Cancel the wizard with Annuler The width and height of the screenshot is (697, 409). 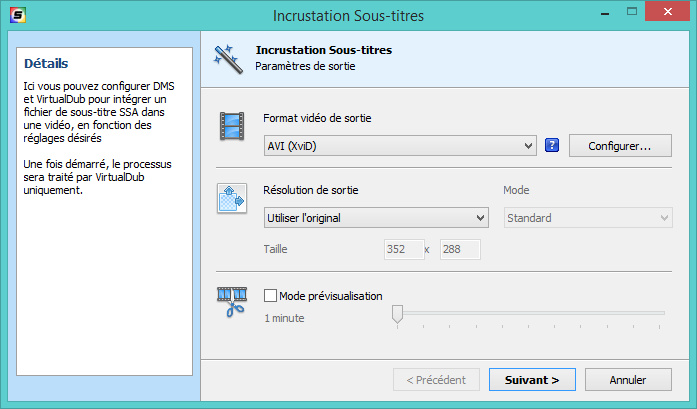(x=628, y=380)
